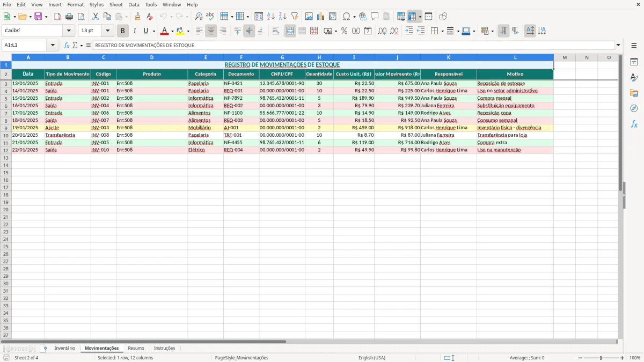
Task: Open the Format menu
Action: point(76,4)
